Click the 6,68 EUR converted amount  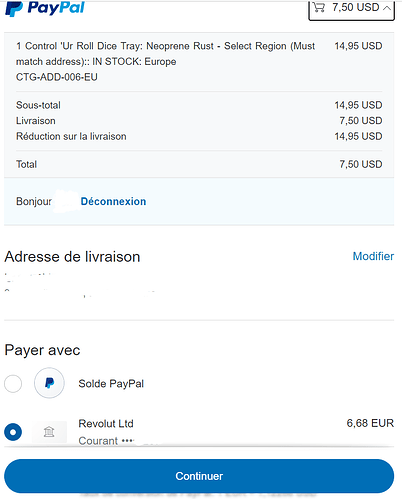[x=370, y=423]
